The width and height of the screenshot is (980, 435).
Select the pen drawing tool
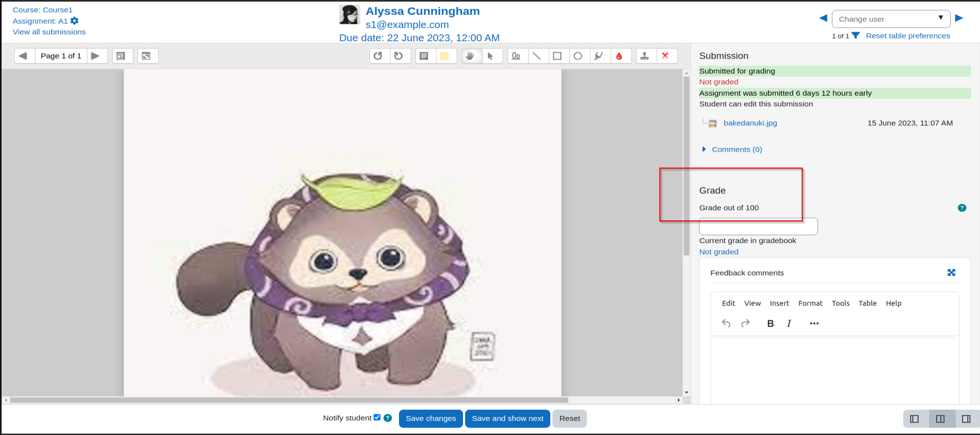pyautogui.click(x=516, y=56)
